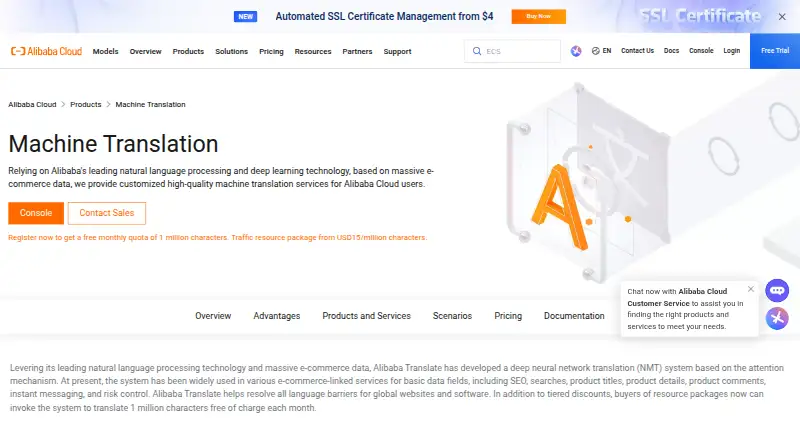
Task: Click the Free Trial button
Action: 775,51
